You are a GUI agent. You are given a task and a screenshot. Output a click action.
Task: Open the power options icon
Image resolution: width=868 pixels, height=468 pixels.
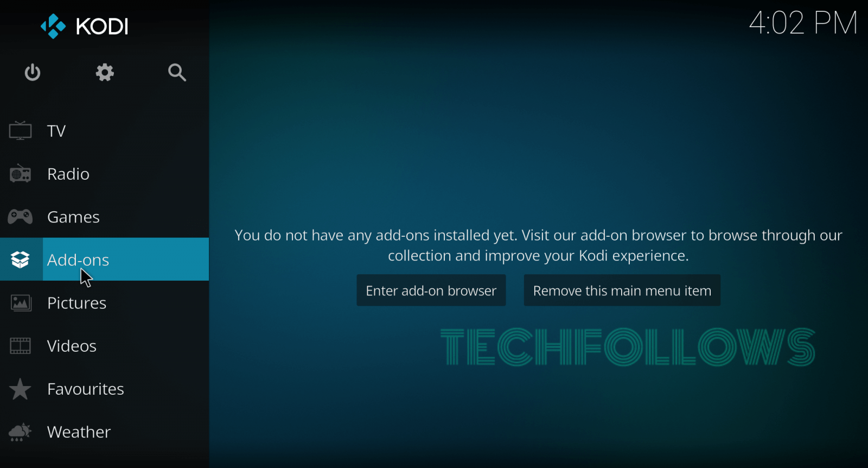(x=33, y=72)
